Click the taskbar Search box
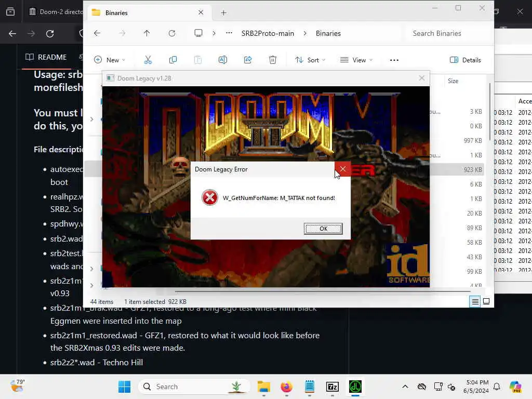Screen dimensions: 532x399 click(x=193, y=387)
